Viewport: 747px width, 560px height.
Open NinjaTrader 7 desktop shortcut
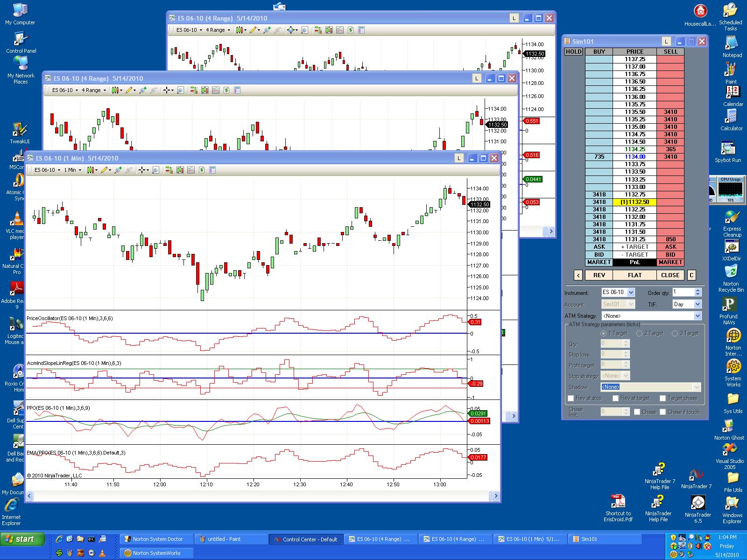click(x=696, y=479)
